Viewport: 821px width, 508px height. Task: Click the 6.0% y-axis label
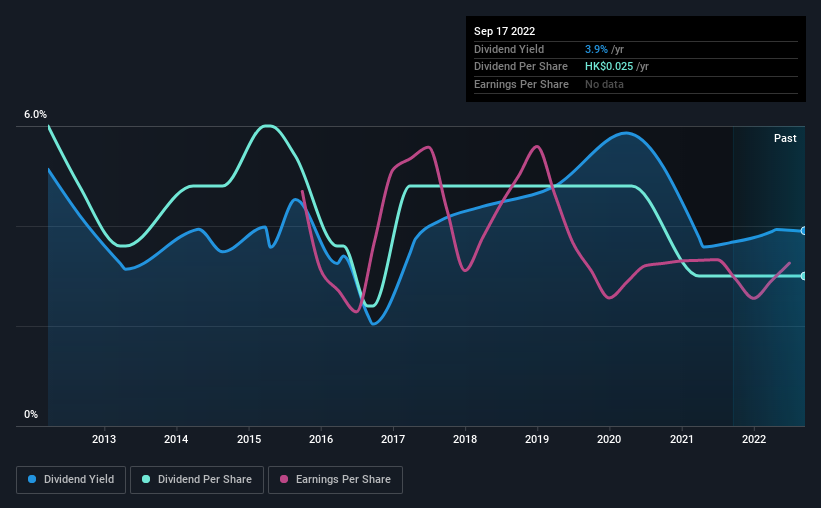coord(35,115)
